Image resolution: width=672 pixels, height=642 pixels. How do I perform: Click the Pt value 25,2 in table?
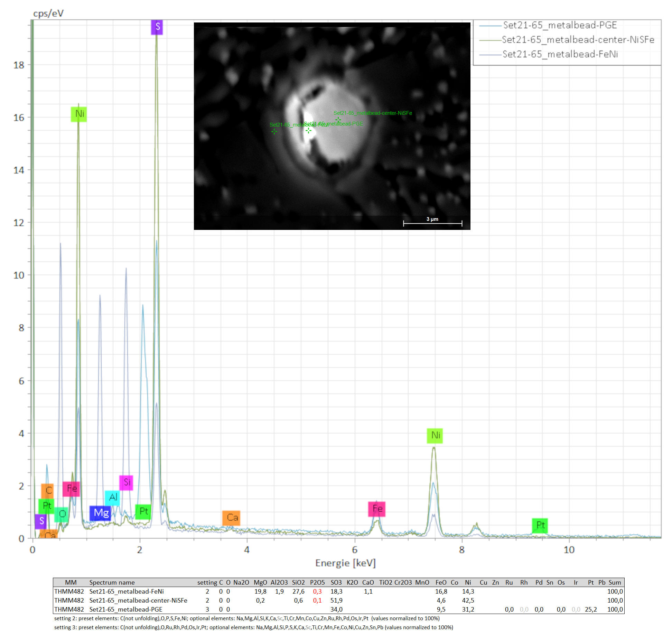[591, 609]
